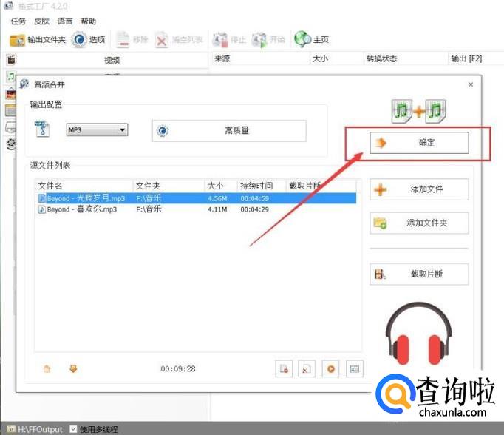Click the 转换状态 column header
The height and width of the screenshot is (435, 504).
coord(405,58)
